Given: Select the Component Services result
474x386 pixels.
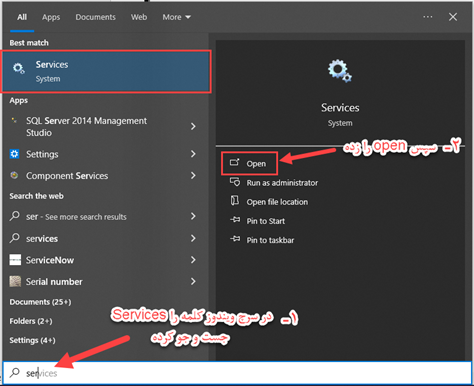Looking at the screenshot, I should point(103,176).
